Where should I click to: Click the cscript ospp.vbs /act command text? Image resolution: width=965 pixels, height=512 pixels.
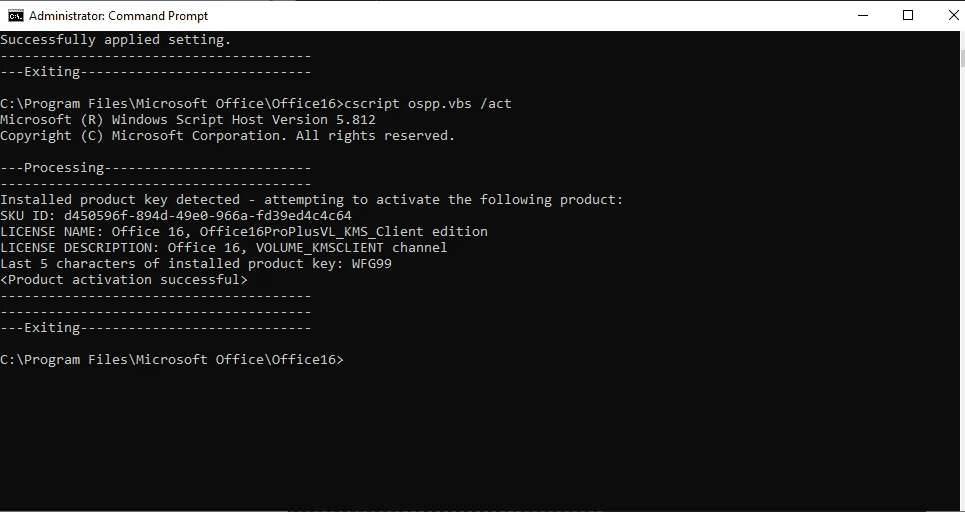(428, 103)
